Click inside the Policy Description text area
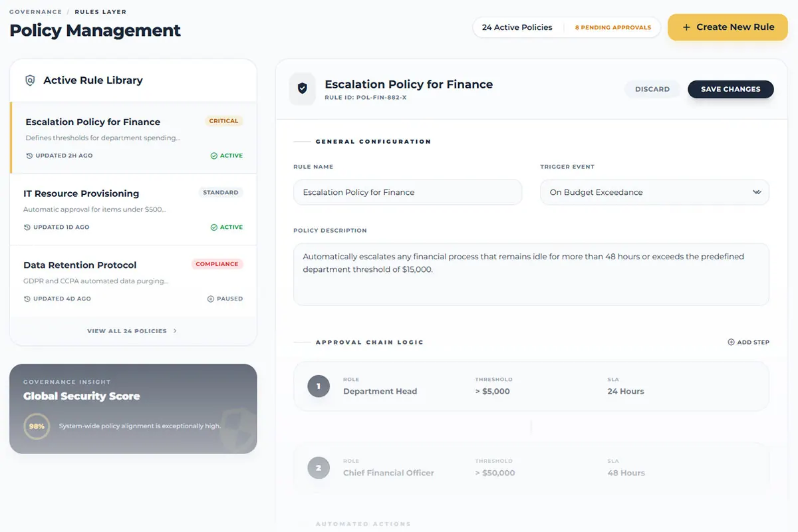This screenshot has height=532, width=798. pos(531,274)
